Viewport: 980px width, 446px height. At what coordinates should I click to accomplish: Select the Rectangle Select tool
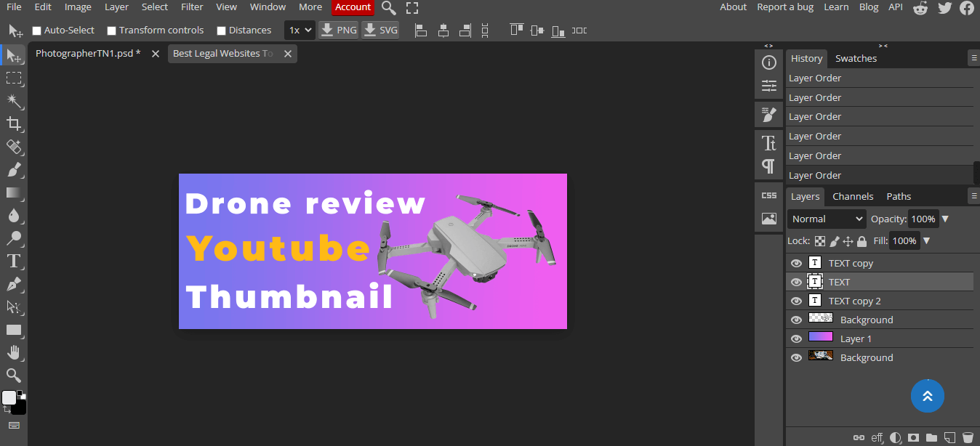pyautogui.click(x=14, y=78)
